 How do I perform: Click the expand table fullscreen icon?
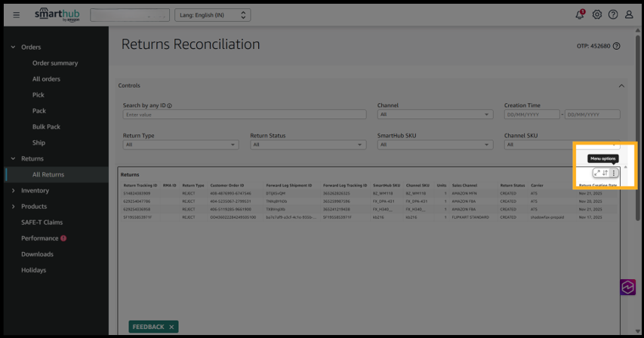click(x=597, y=173)
